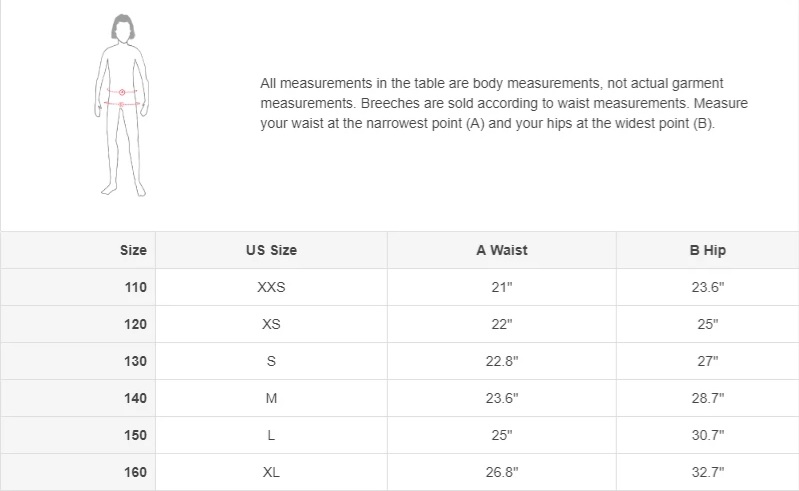Click the body measurement figure illustration
The width and height of the screenshot is (799, 491).
(x=122, y=105)
